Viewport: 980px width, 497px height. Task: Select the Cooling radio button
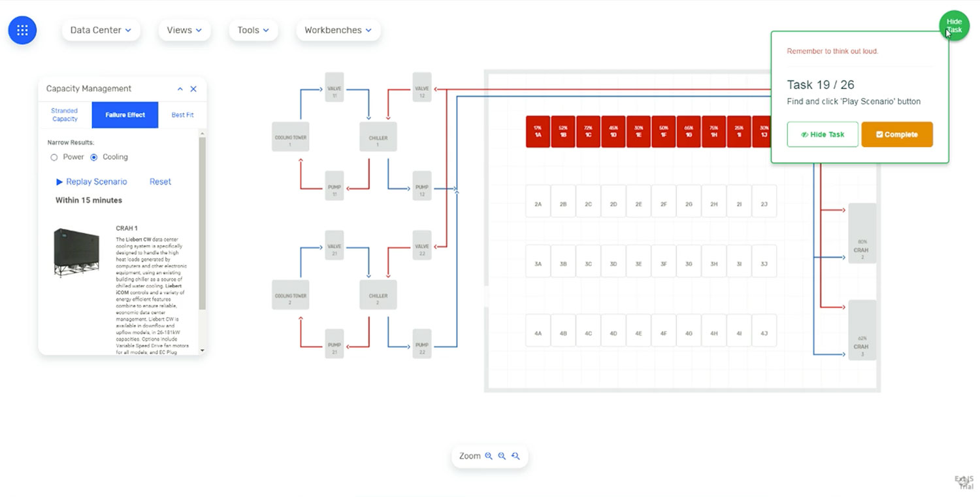[x=94, y=157]
